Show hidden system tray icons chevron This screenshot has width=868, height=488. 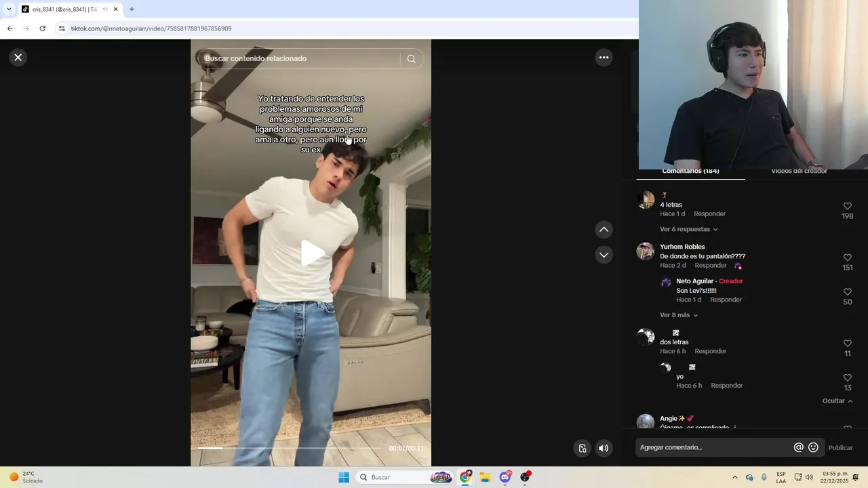click(735, 477)
